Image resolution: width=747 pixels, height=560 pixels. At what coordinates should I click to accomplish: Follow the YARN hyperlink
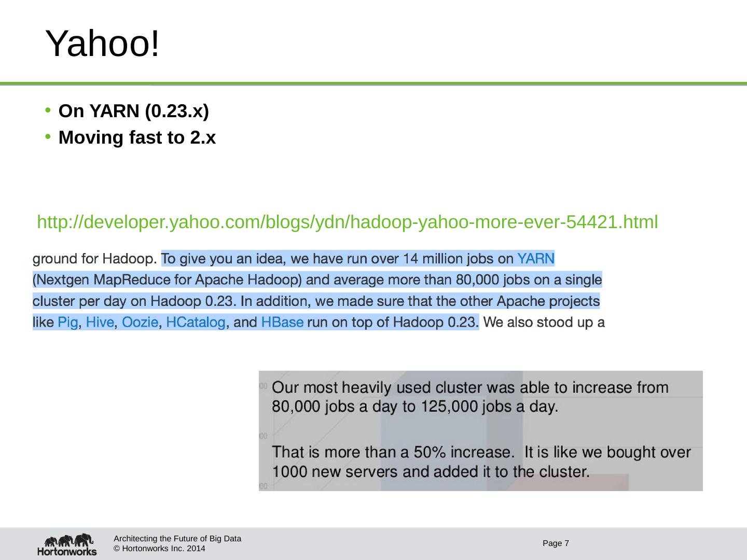[536, 258]
